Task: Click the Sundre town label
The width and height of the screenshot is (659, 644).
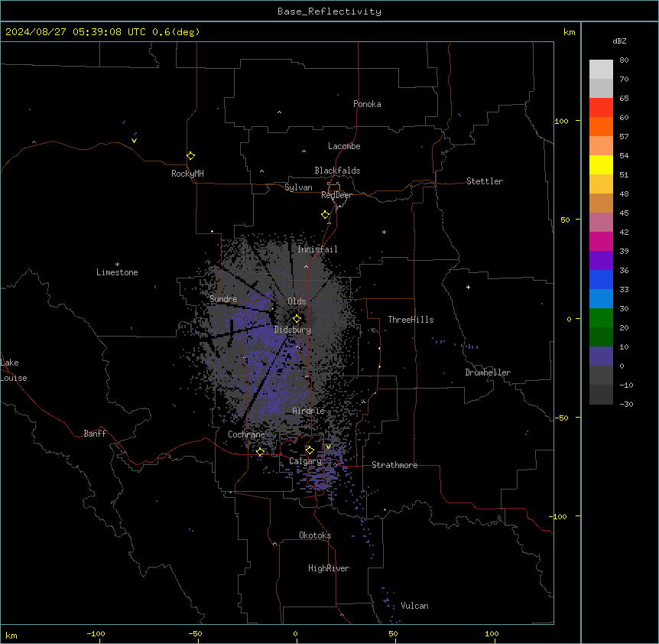Action: pos(223,299)
